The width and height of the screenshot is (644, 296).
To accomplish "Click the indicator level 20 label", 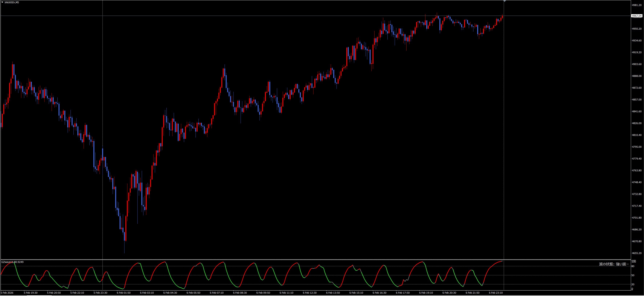I will [633, 284].
